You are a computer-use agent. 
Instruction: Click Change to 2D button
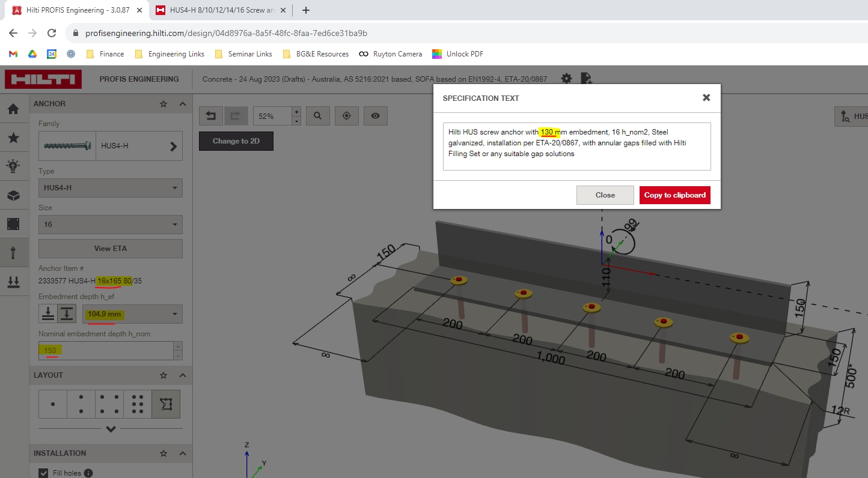click(x=236, y=141)
